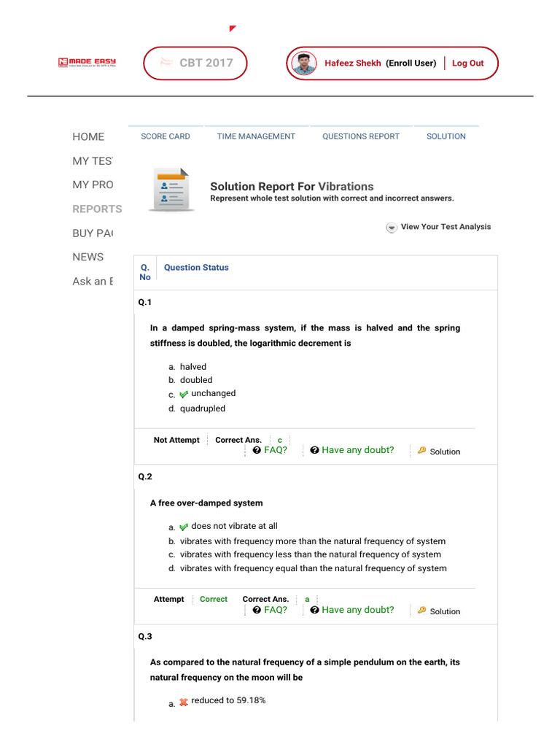Open the Score Card tab
Viewport: 560px width, 747px height.
tap(166, 136)
